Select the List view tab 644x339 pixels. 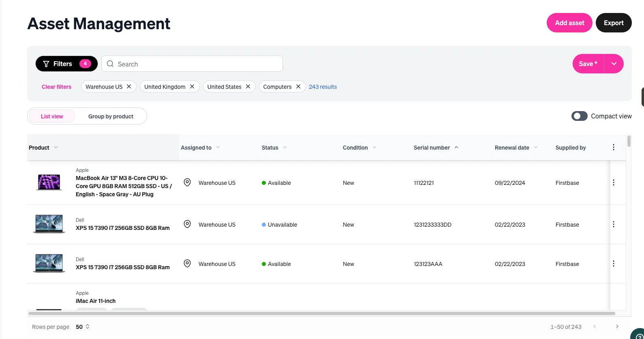(x=52, y=116)
